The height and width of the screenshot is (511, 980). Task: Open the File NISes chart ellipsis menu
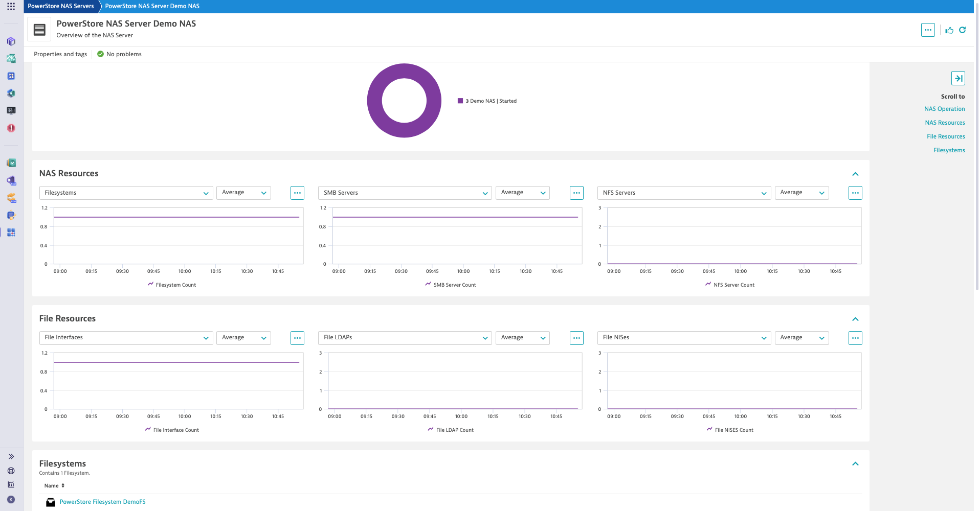click(855, 338)
